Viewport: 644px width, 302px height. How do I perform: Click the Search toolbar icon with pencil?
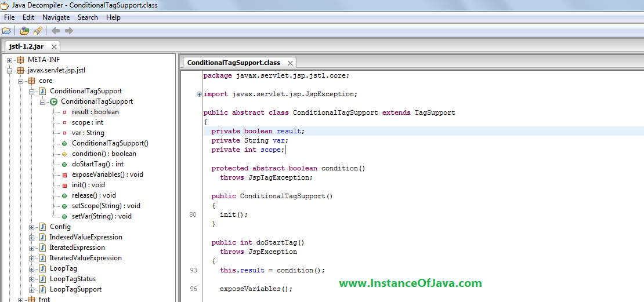[37, 31]
